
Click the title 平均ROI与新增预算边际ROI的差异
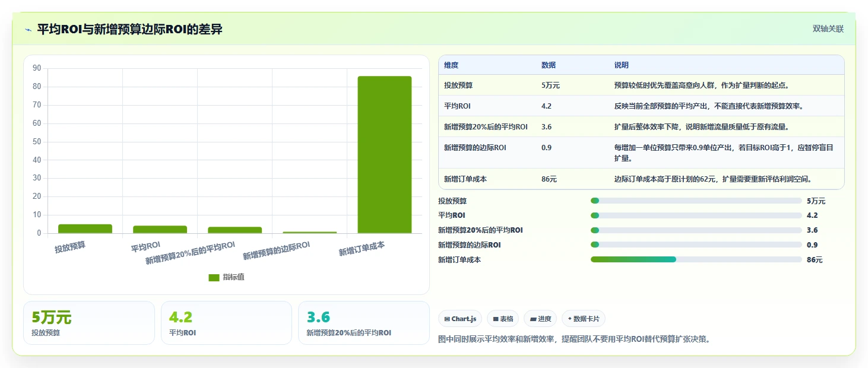[x=129, y=29]
